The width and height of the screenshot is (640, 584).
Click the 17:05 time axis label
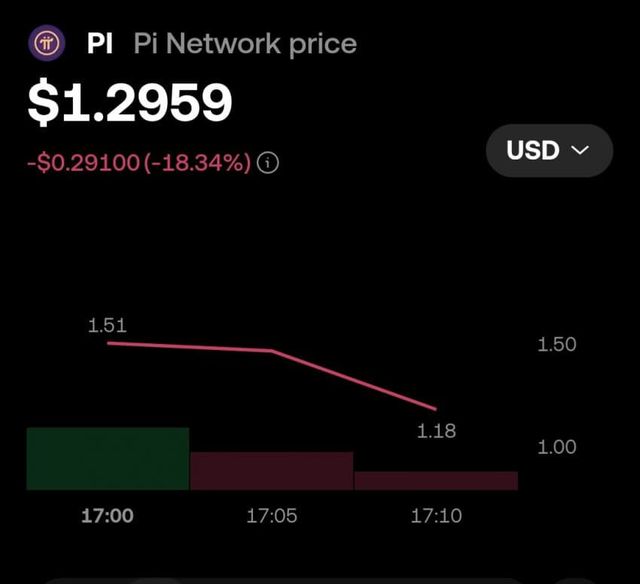coord(272,516)
